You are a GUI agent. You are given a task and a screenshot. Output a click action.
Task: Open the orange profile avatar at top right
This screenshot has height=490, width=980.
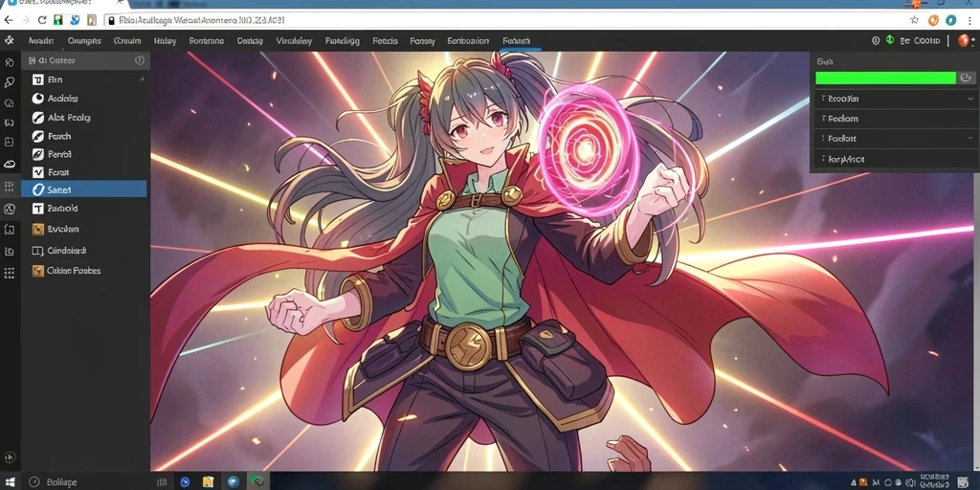(x=963, y=40)
